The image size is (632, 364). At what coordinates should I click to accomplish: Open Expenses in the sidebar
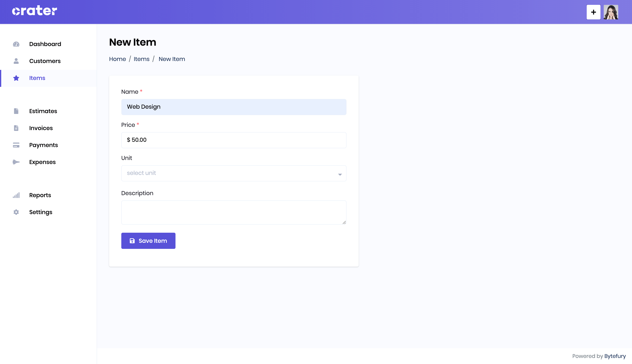pyautogui.click(x=49, y=162)
